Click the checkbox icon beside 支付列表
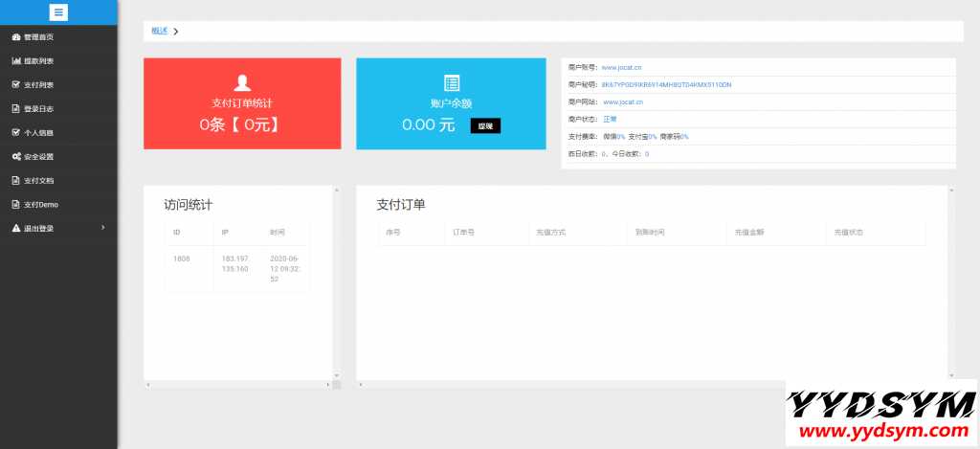Image resolution: width=980 pixels, height=449 pixels. pyautogui.click(x=15, y=85)
